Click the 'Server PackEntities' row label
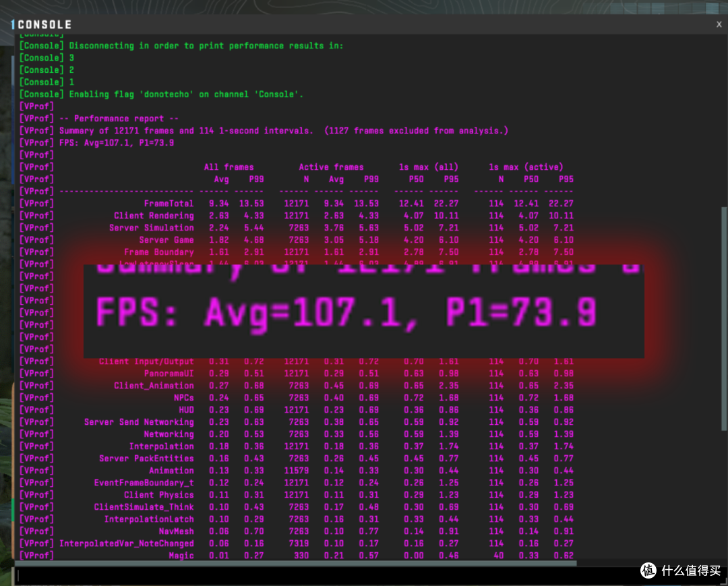Image resolution: width=728 pixels, height=586 pixels. point(146,459)
